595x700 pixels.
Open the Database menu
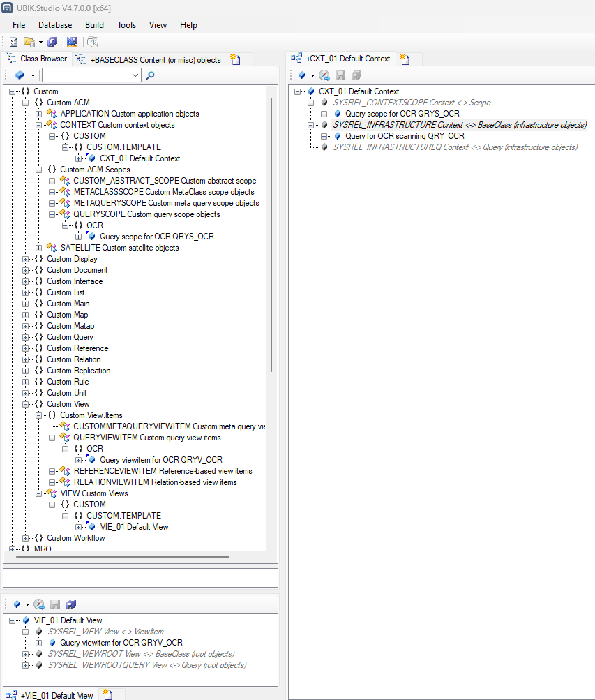pos(55,25)
